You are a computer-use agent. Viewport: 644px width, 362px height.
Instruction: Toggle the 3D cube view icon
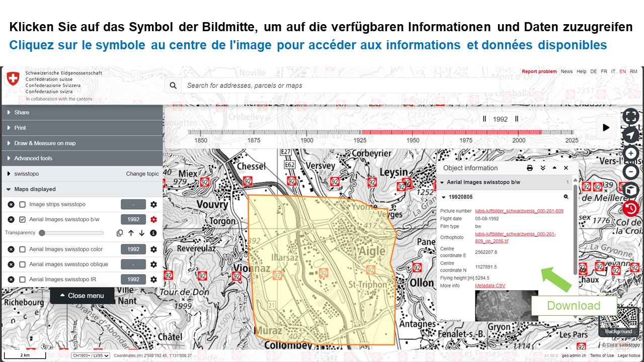pyautogui.click(x=630, y=191)
